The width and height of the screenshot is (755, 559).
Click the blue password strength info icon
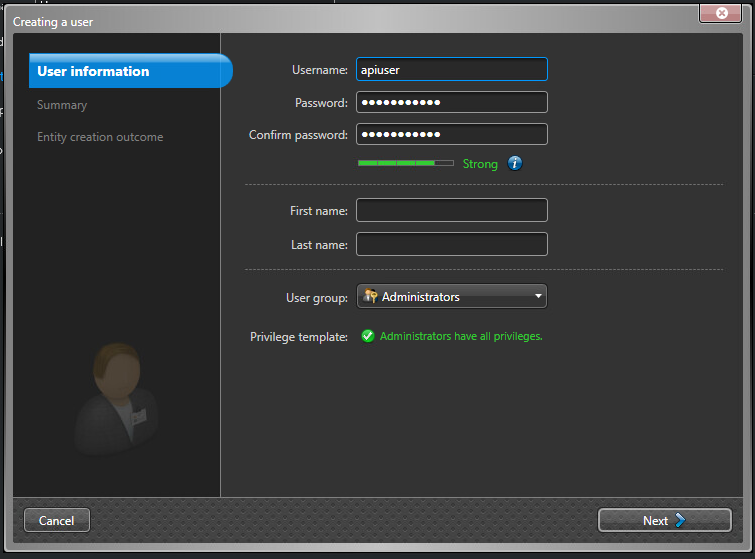[515, 164]
